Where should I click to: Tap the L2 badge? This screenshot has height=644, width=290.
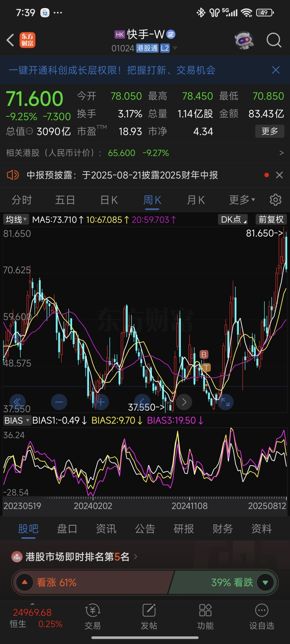165,48
